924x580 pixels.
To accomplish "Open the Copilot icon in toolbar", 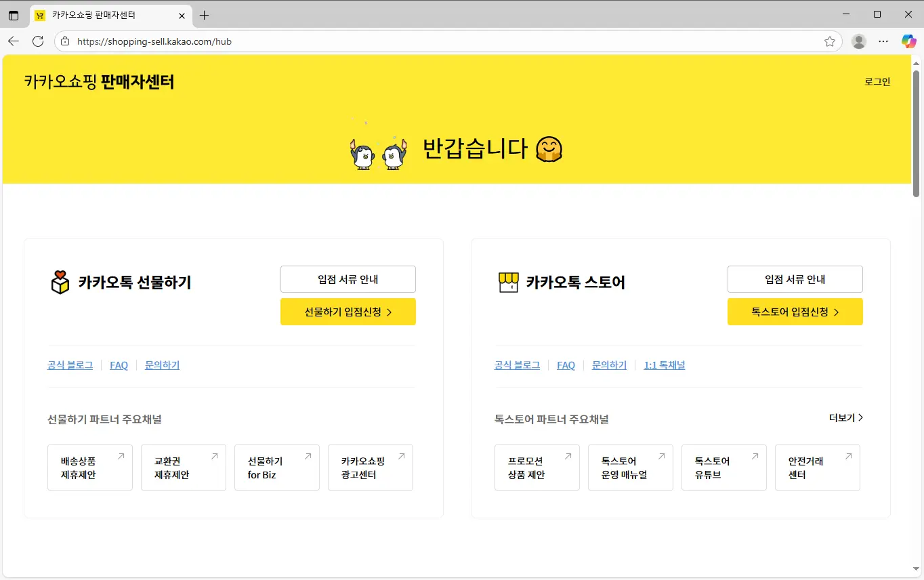I will [908, 41].
